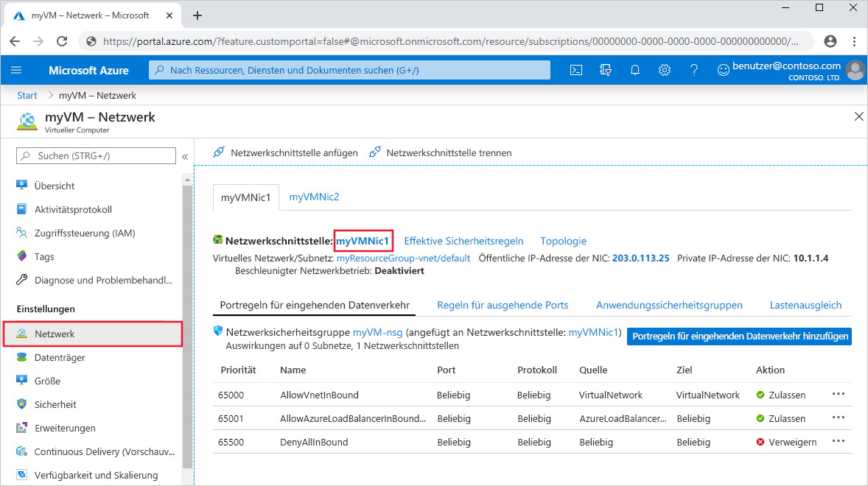
Task: Open the hamburger portal menu
Action: coord(17,70)
